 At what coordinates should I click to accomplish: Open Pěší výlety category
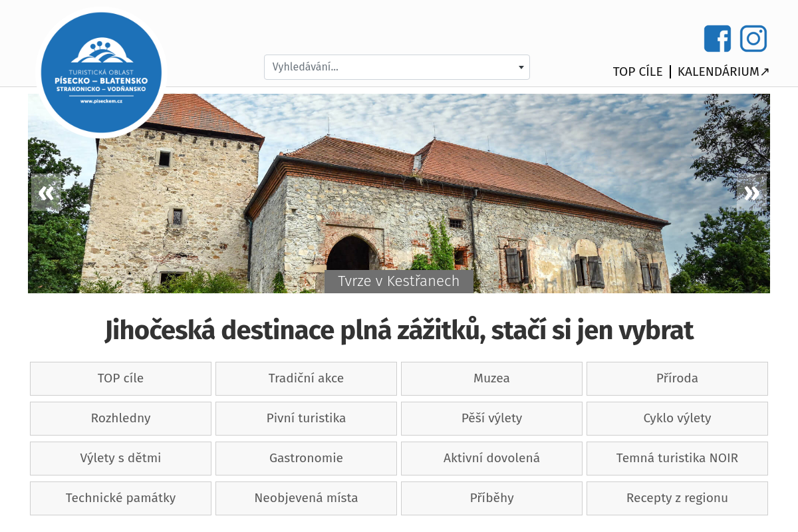click(x=491, y=418)
